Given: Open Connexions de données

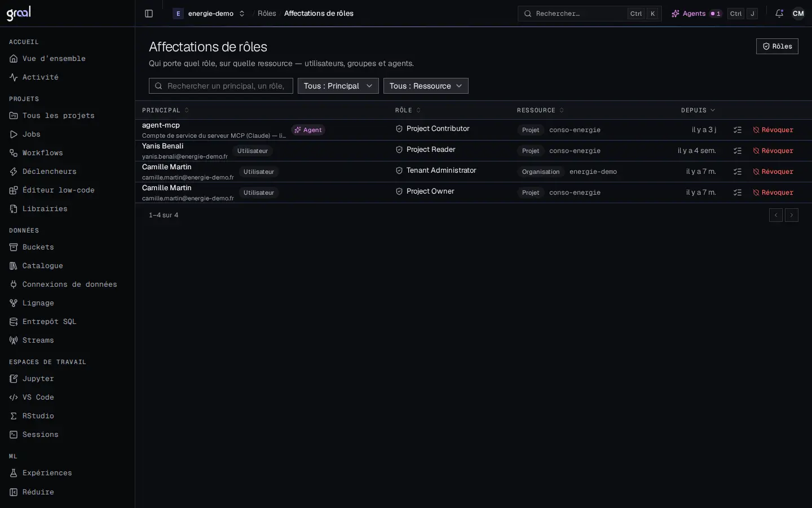Looking at the screenshot, I should coord(68,284).
